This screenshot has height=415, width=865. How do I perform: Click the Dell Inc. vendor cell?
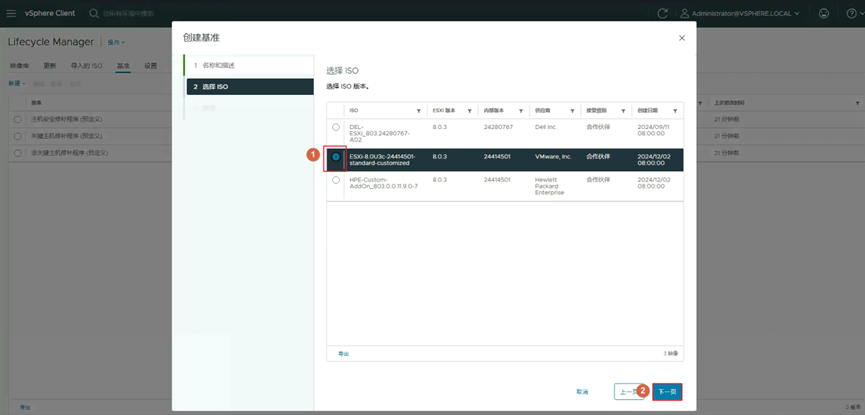[547, 127]
